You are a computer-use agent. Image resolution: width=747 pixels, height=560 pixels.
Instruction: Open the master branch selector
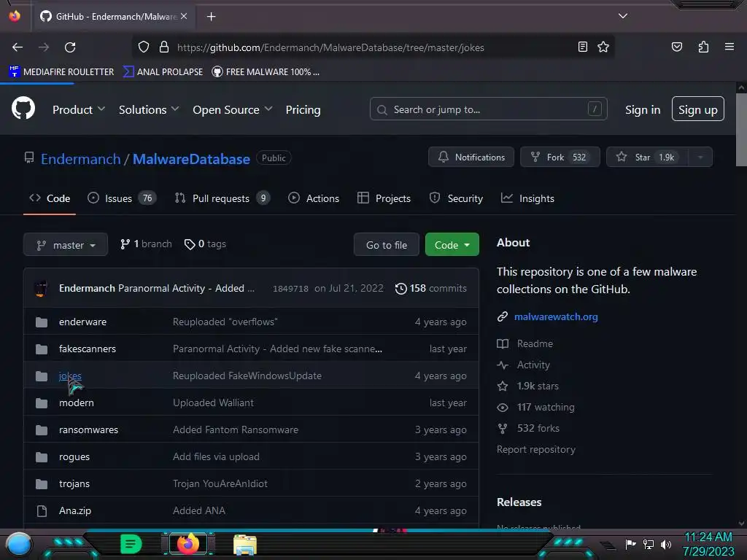[x=66, y=245]
